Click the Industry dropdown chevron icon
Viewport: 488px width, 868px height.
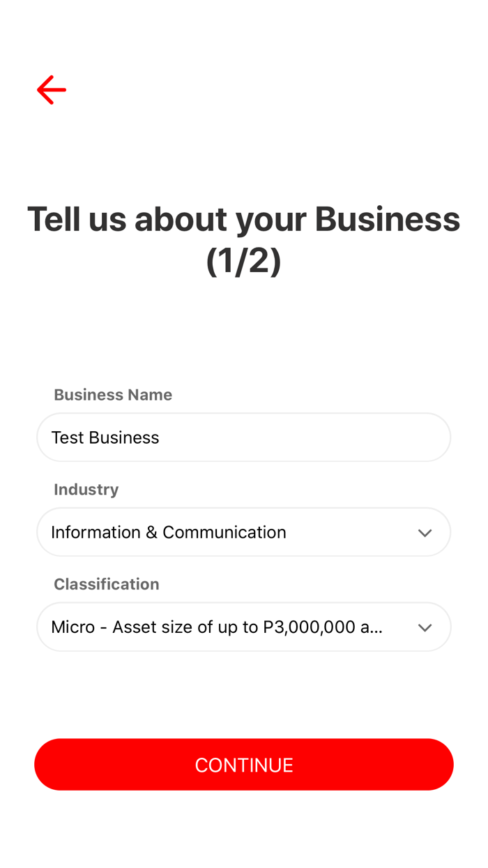tap(425, 533)
